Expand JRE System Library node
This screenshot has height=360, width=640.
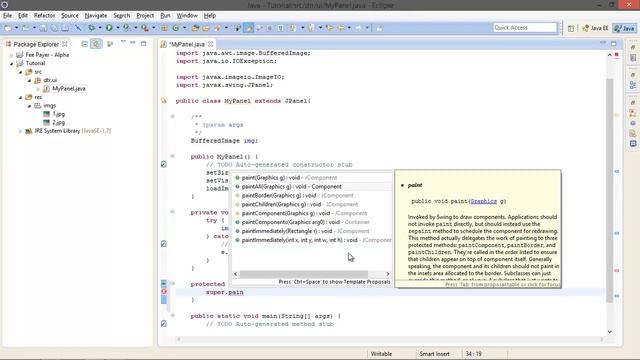(20, 131)
